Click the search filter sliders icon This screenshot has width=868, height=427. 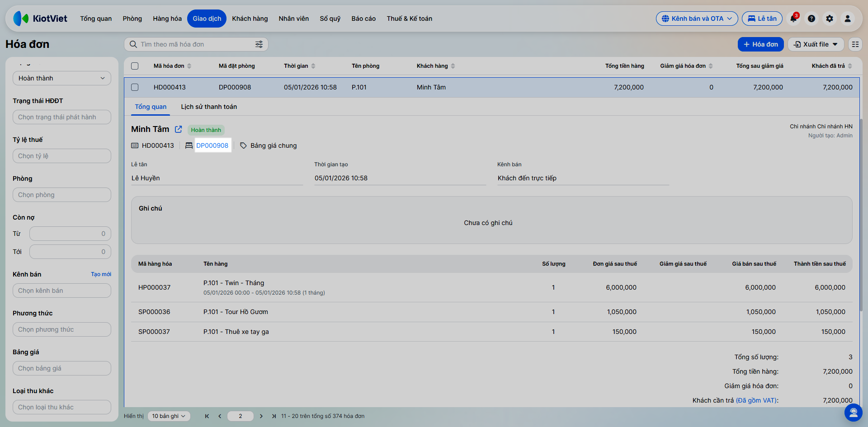pos(259,44)
